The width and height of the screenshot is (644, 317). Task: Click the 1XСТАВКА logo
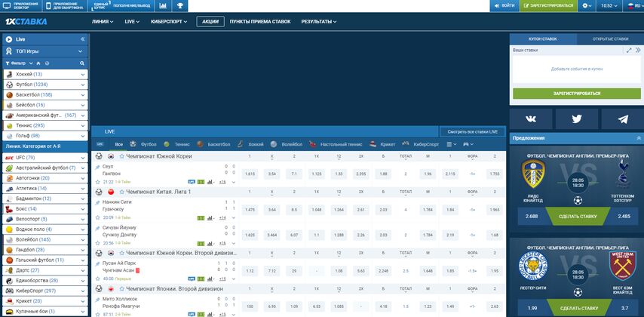[x=26, y=22]
